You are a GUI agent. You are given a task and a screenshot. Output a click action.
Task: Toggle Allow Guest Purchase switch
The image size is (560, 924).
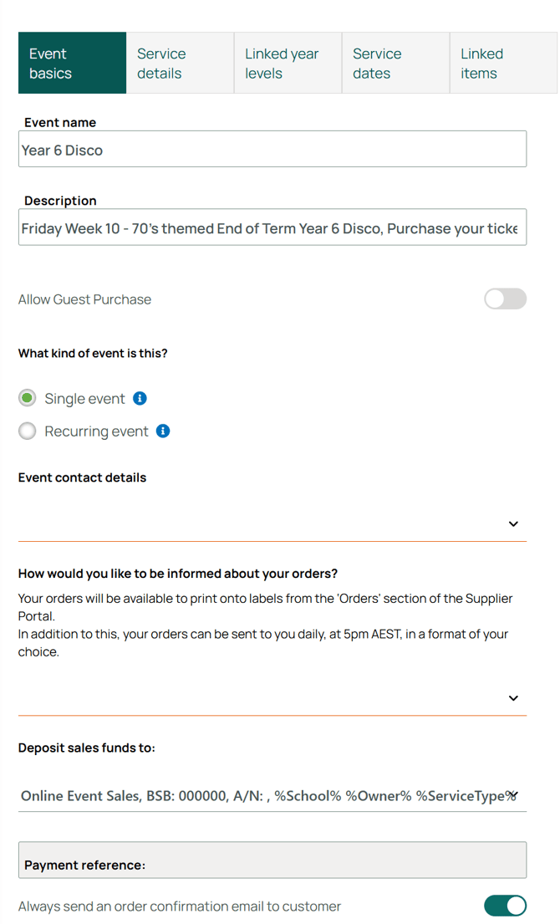point(505,299)
